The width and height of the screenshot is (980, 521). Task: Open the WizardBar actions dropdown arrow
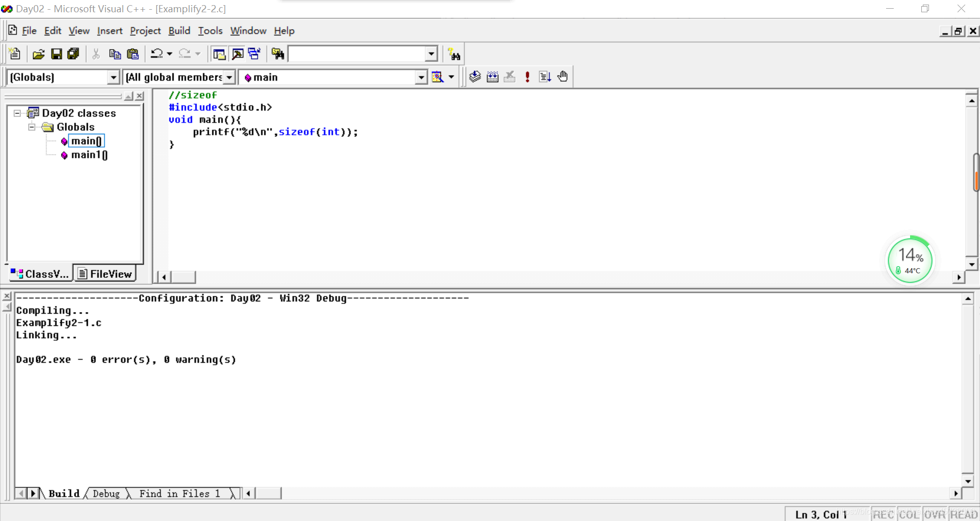pos(451,77)
